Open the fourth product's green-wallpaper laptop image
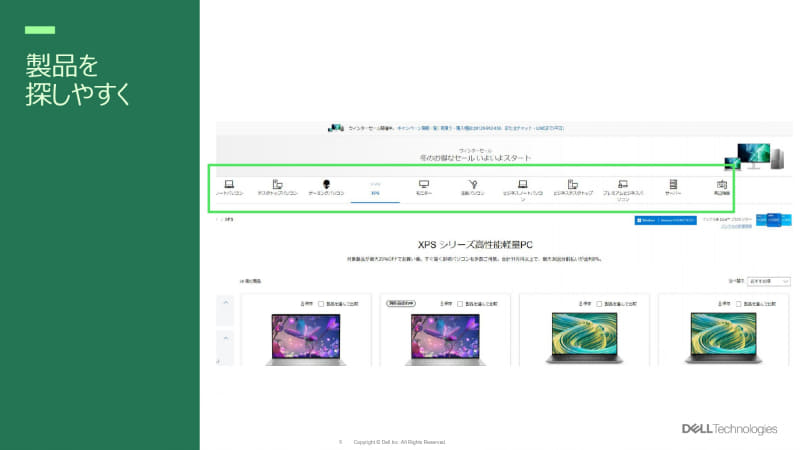Screen dimensions: 800x450 coord(723,338)
